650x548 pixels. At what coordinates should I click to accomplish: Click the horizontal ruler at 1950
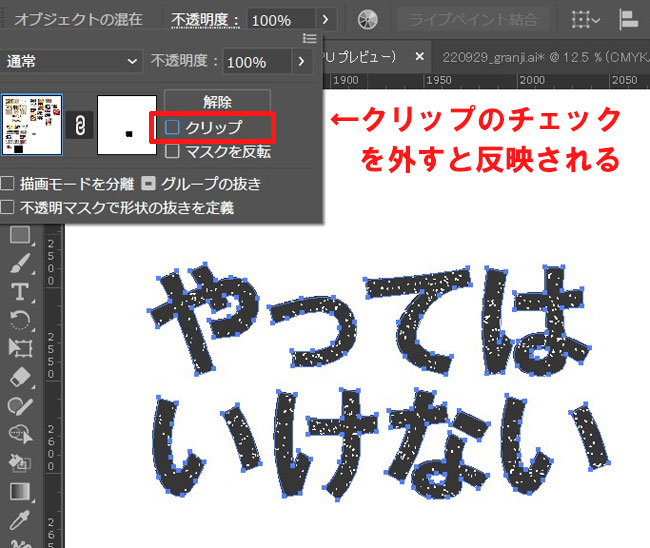[438, 80]
